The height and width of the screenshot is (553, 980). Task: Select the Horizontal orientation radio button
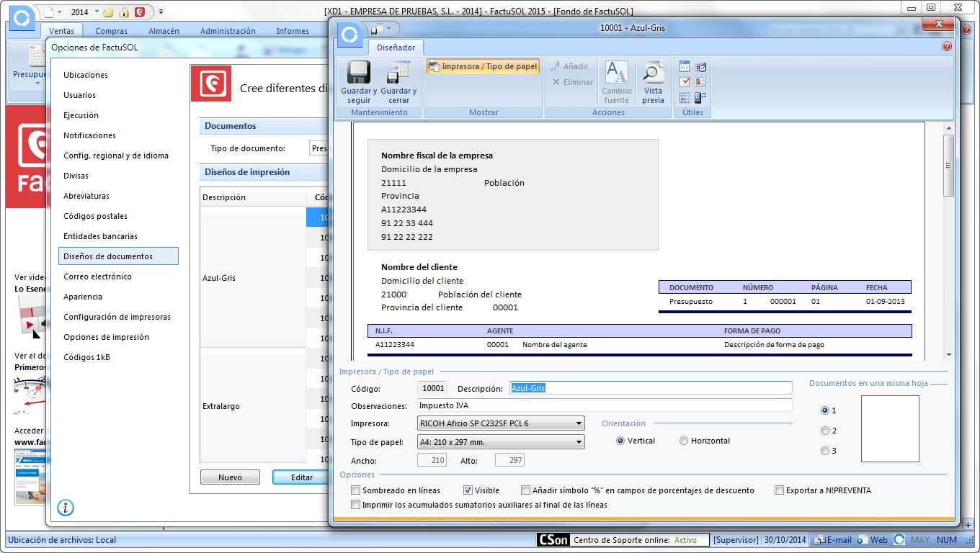(684, 441)
